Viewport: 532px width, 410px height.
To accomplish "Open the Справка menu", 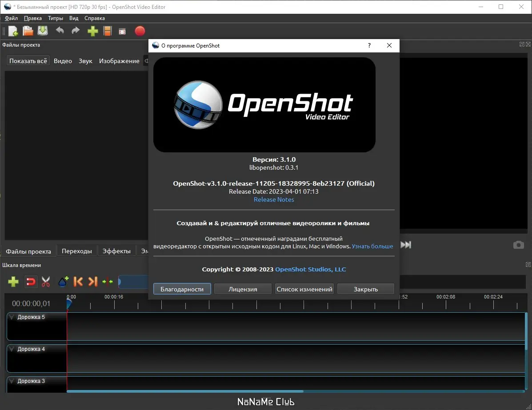I will [x=94, y=18].
